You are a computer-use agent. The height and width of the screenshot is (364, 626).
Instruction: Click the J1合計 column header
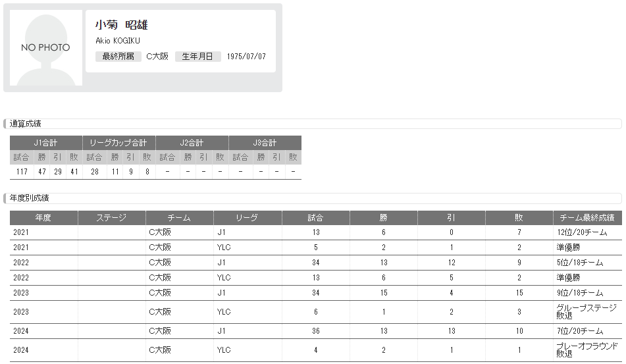pyautogui.click(x=46, y=143)
